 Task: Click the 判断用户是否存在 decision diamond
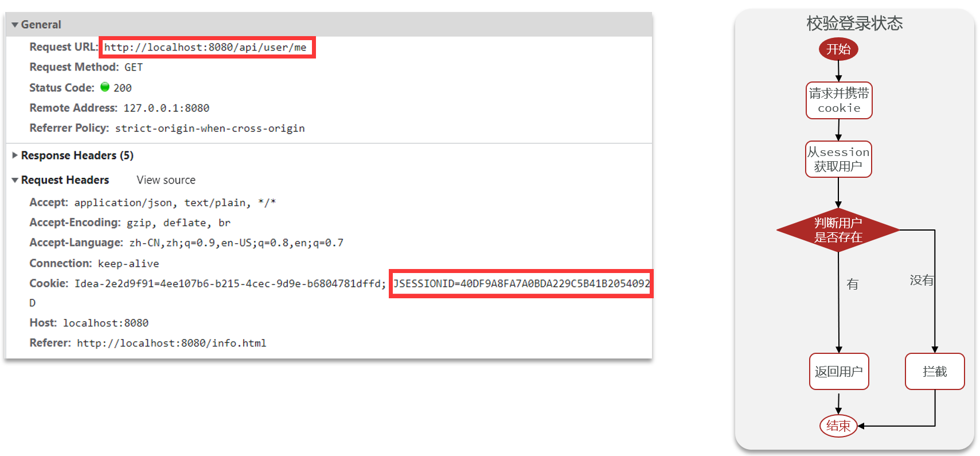pyautogui.click(x=838, y=230)
